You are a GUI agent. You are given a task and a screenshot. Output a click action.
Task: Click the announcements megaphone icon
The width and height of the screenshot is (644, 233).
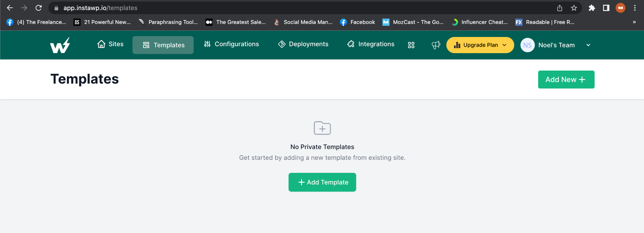click(x=436, y=45)
